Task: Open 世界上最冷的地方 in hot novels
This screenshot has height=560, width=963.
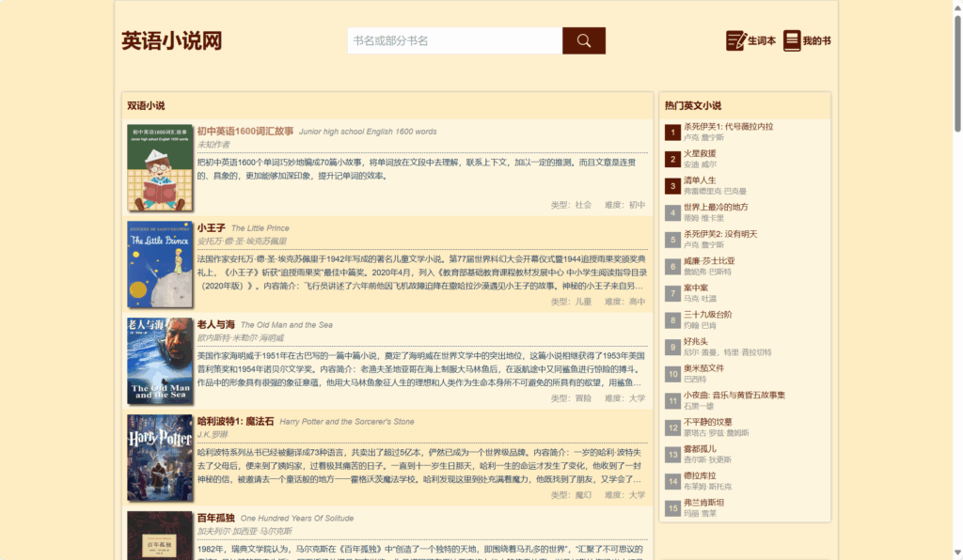Action: pos(716,207)
